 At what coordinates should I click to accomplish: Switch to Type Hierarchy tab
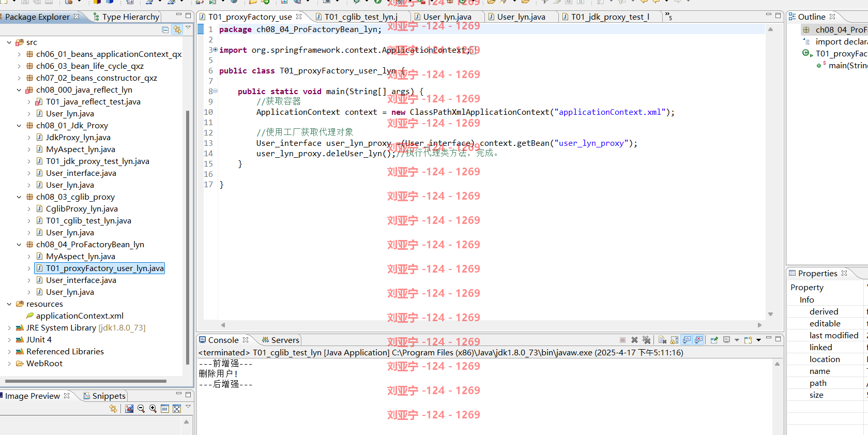pos(126,17)
